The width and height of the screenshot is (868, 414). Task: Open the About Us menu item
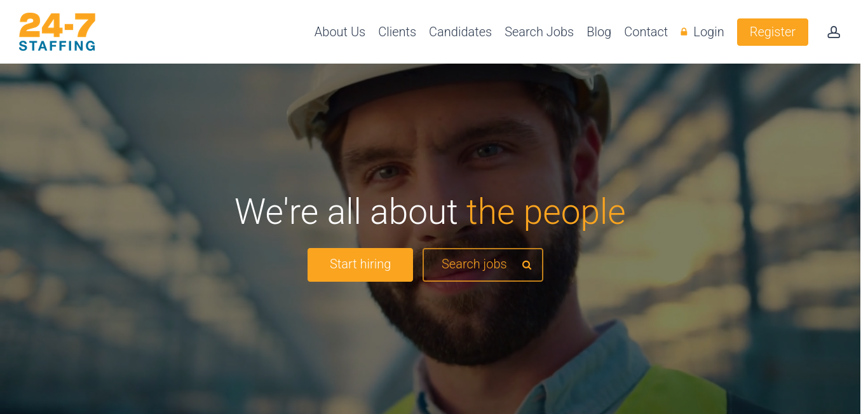(340, 32)
